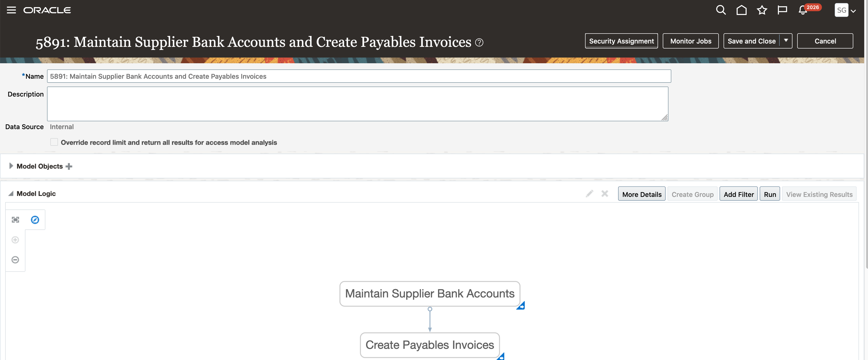
Task: Open the SG user account menu
Action: (845, 10)
